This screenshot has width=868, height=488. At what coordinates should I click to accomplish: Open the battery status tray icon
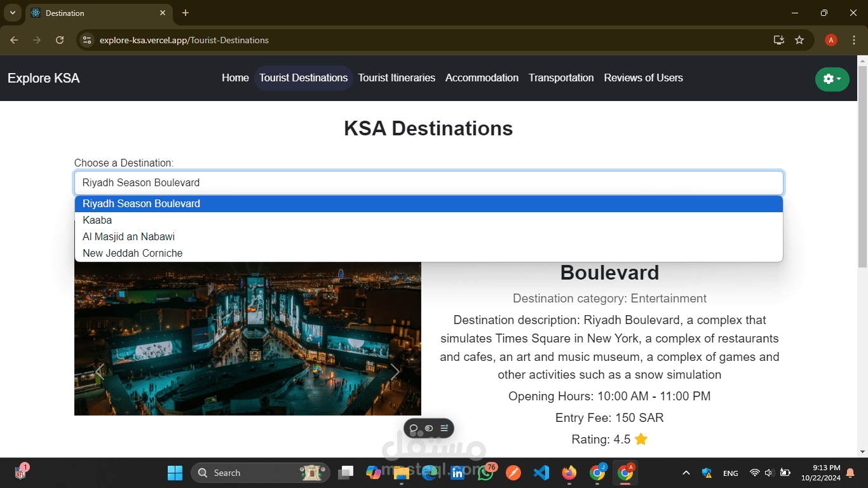click(x=785, y=473)
